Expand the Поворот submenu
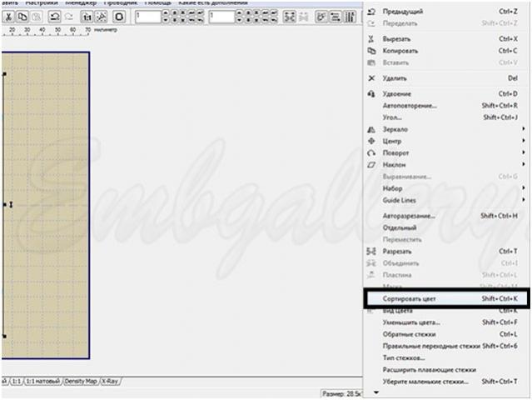Viewport: 532px width, 400px height. [446, 152]
